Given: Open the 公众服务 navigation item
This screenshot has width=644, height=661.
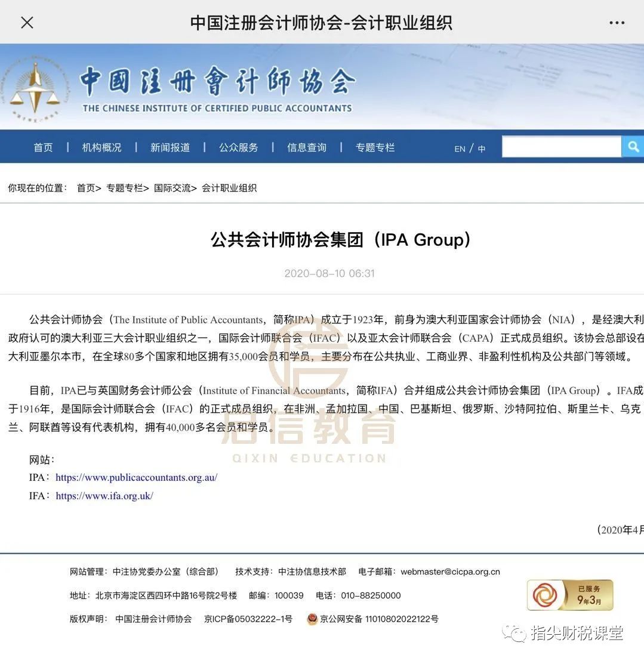Looking at the screenshot, I should (238, 147).
